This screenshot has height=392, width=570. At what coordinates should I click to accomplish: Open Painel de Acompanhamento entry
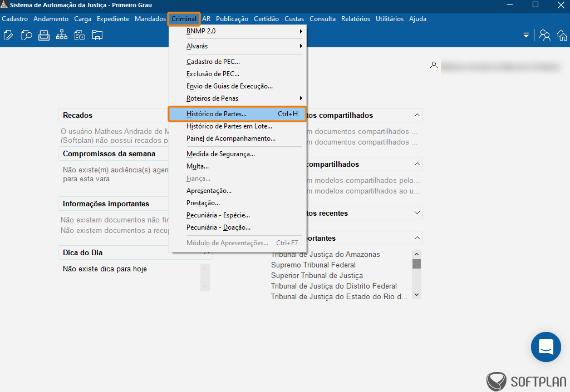point(238,138)
